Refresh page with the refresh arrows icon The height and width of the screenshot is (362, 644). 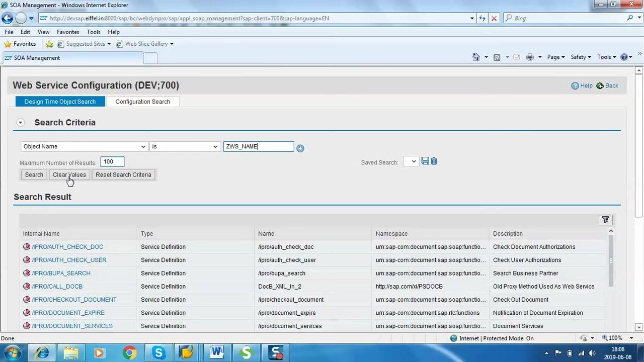click(x=482, y=18)
